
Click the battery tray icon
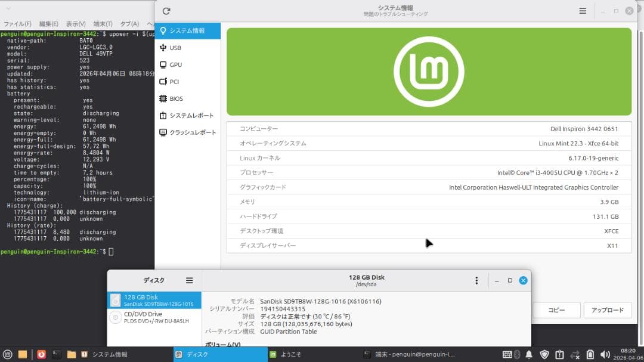(590, 355)
